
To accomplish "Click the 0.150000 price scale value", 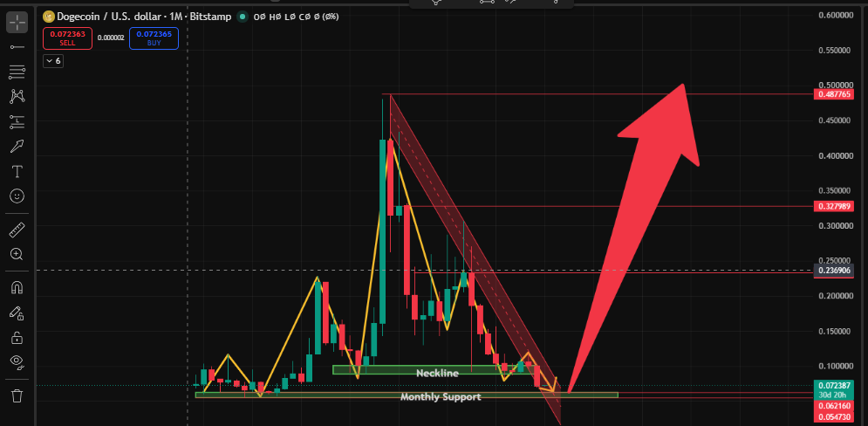I will coord(835,331).
